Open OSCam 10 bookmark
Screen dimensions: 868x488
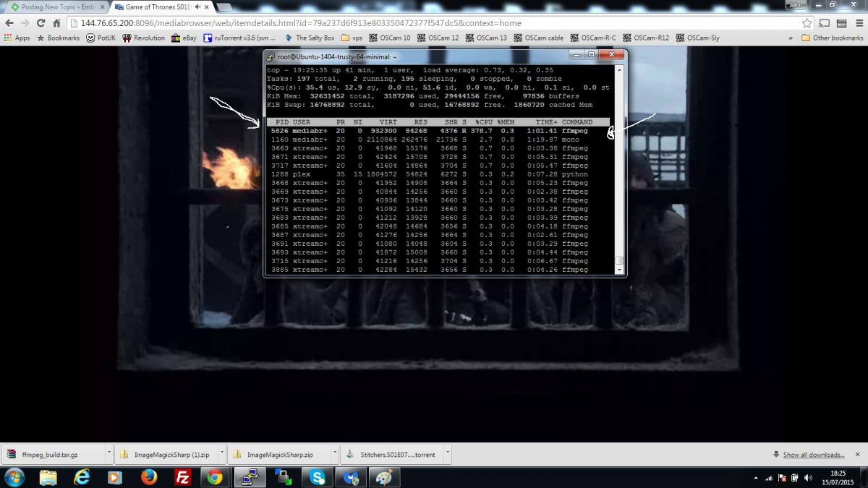tap(390, 38)
